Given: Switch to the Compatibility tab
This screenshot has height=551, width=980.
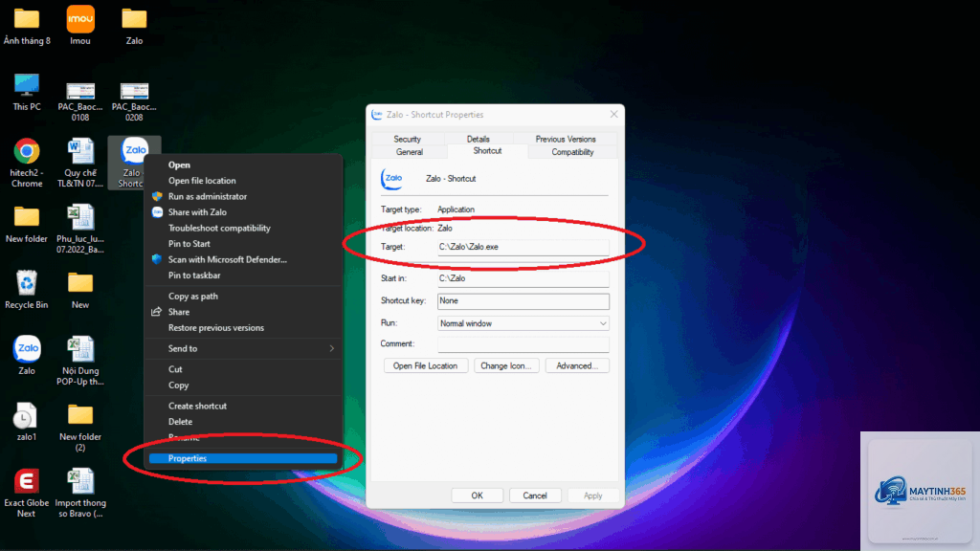Looking at the screenshot, I should (x=572, y=152).
